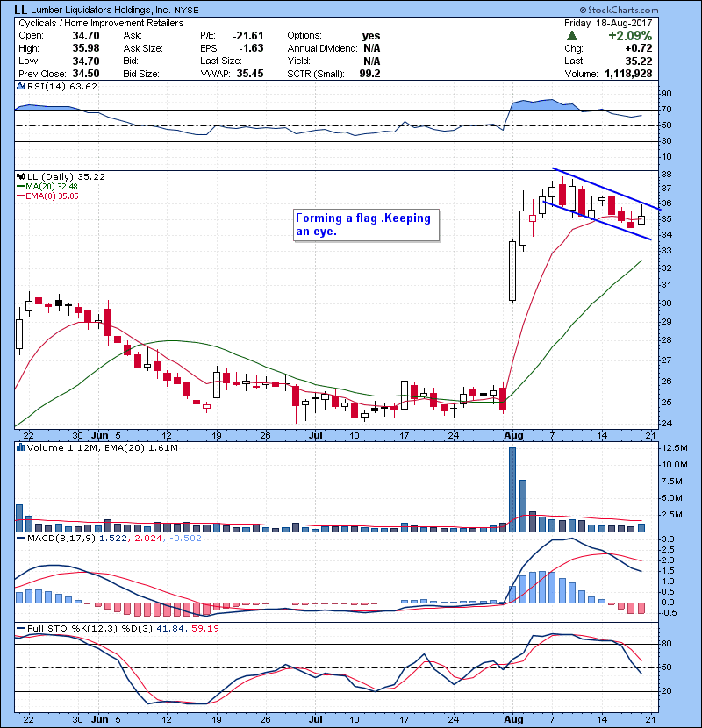Viewport: 702px width, 728px height.
Task: Click Cyclicals / Home Improvement Retailers sector text
Action: click(101, 23)
